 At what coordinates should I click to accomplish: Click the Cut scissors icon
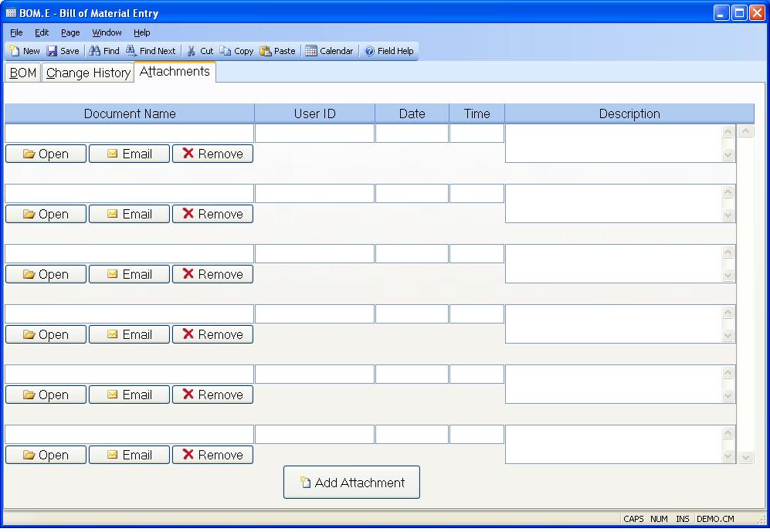(x=192, y=51)
